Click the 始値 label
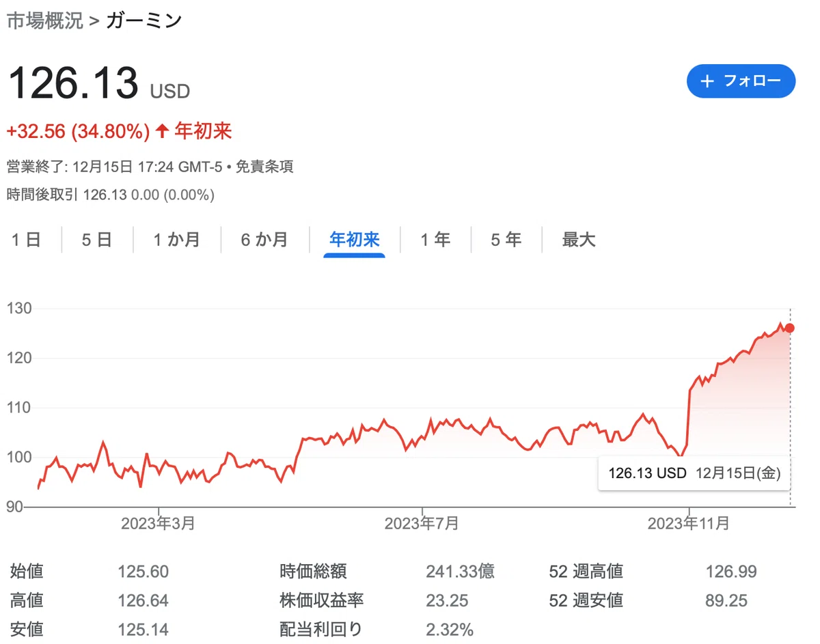 pos(27,571)
